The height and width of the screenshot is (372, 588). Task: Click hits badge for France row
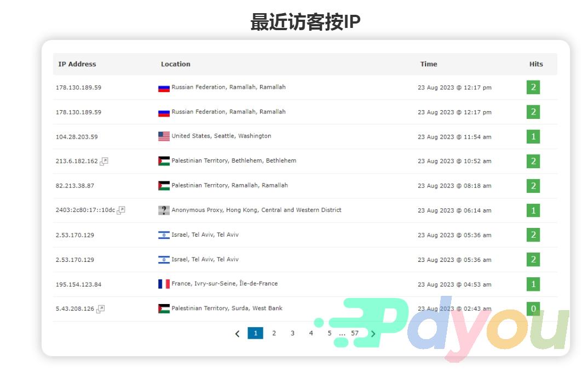533,284
